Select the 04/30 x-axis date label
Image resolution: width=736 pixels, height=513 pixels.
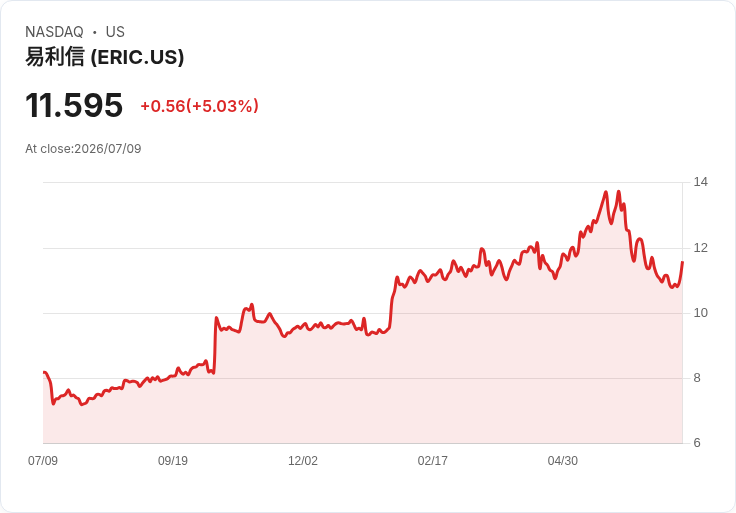coord(562,460)
